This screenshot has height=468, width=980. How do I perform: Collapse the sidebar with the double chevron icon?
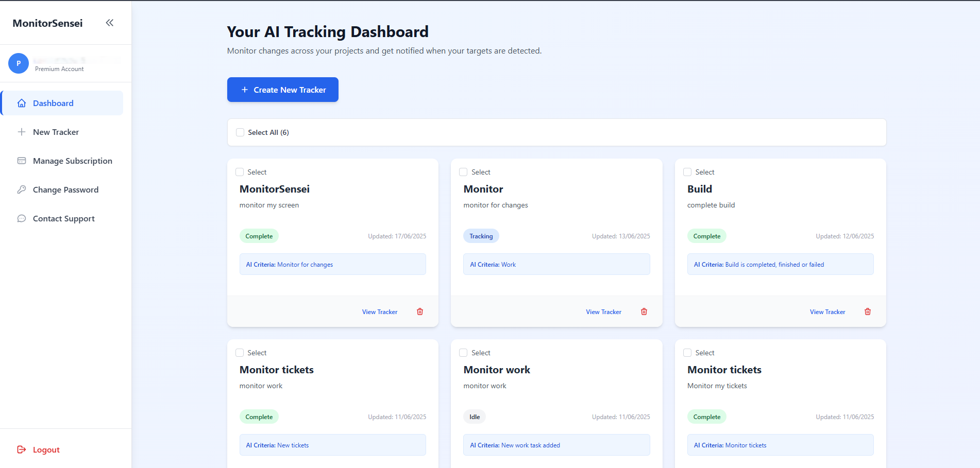click(109, 23)
